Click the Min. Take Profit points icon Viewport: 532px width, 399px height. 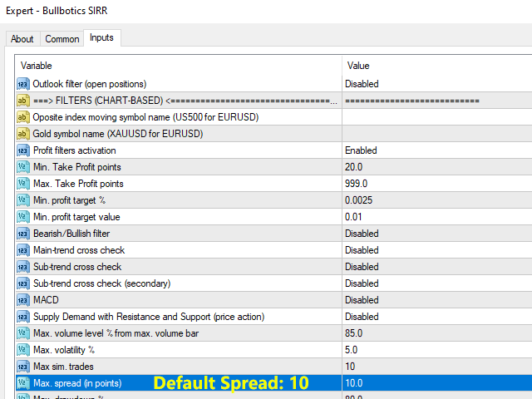23,167
